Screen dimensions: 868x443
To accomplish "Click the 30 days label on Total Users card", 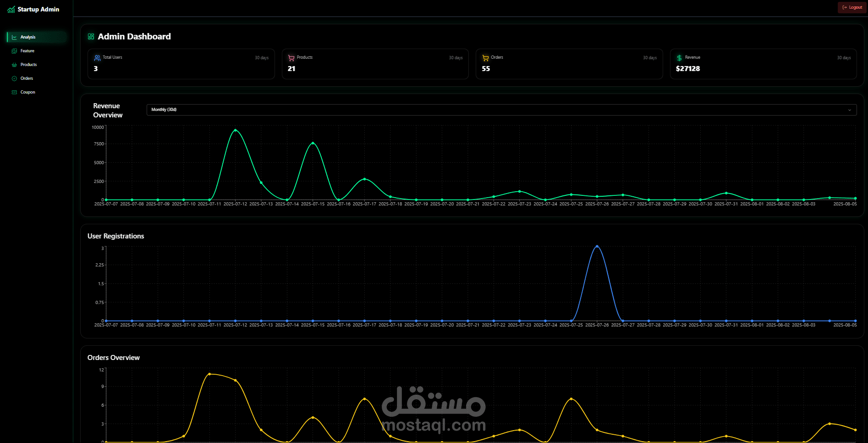I will [x=262, y=58].
